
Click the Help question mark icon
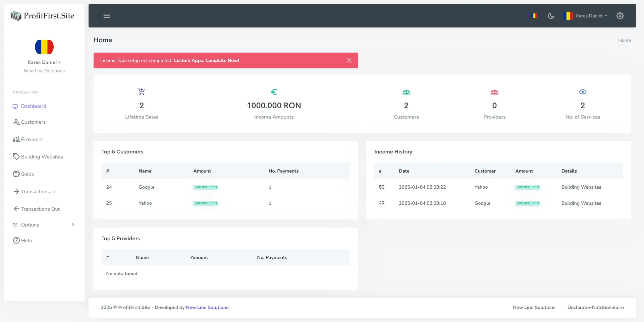click(16, 240)
